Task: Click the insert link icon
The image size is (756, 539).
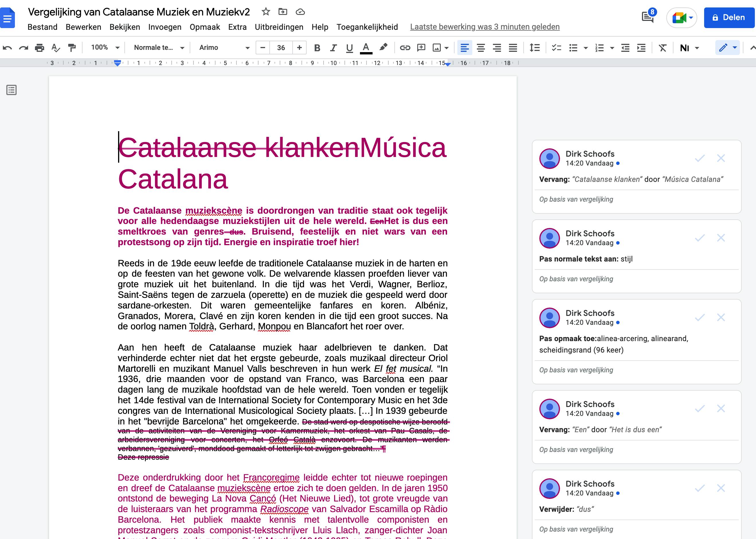Action: (405, 48)
